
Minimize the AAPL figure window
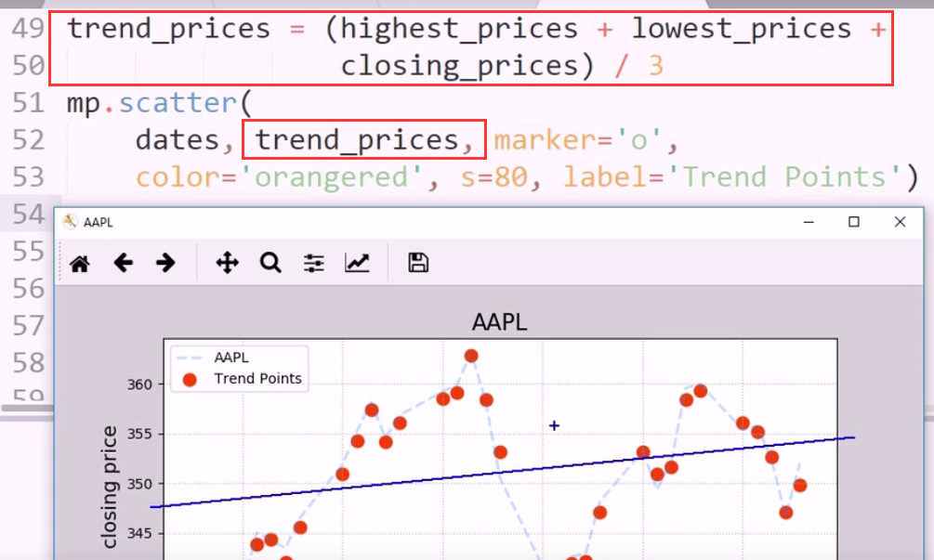(809, 222)
